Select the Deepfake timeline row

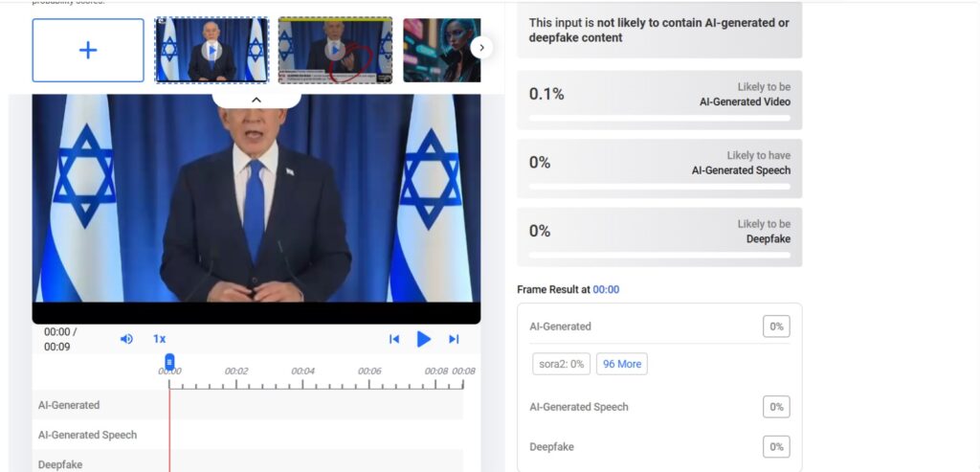pyautogui.click(x=248, y=462)
